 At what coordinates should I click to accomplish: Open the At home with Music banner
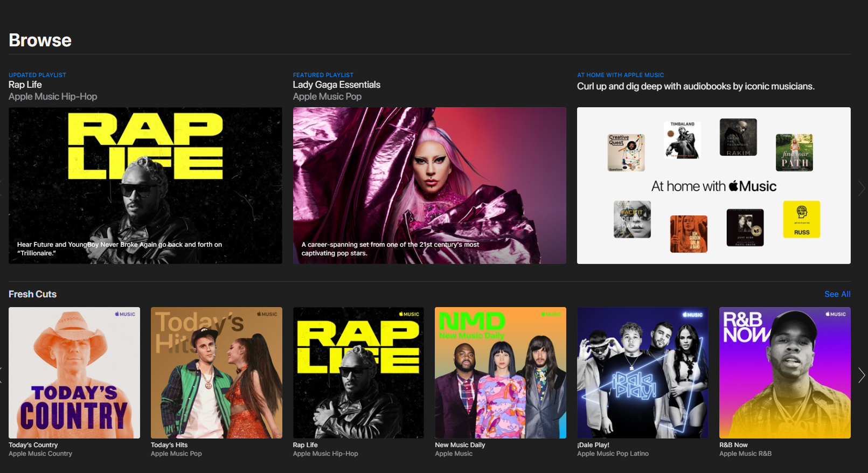pos(714,185)
